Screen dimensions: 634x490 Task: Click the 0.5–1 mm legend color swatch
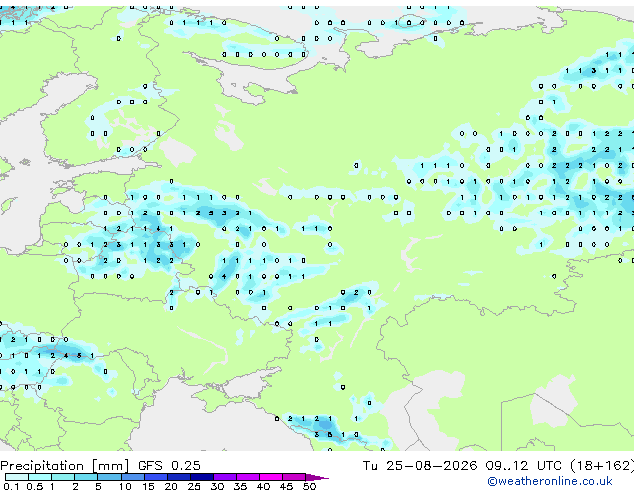40,477
